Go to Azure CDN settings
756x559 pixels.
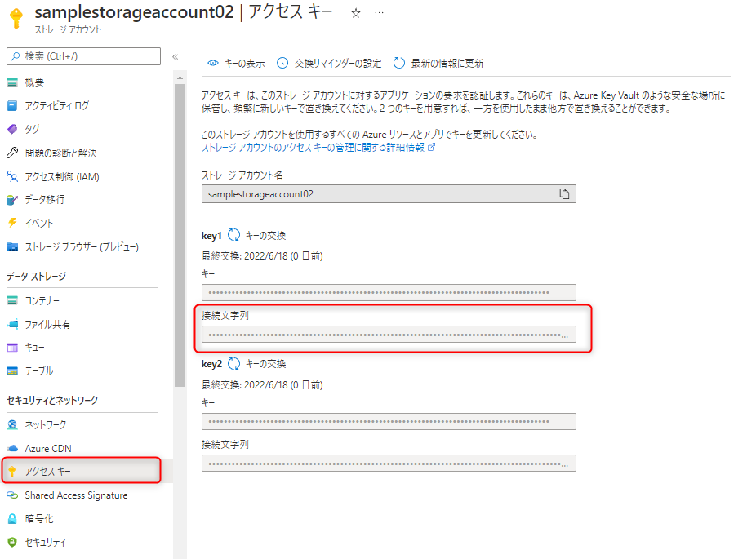coord(48,448)
